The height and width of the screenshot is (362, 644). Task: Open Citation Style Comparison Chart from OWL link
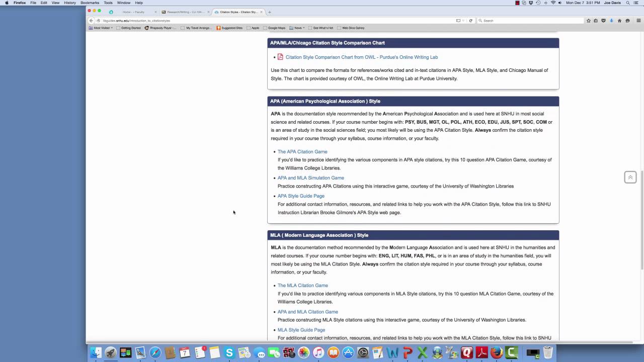click(362, 57)
